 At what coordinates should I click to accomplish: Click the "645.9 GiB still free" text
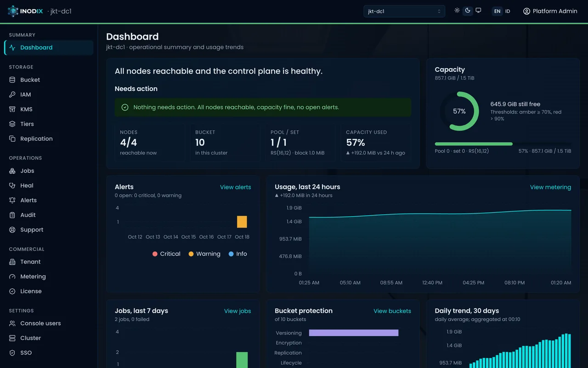point(515,104)
